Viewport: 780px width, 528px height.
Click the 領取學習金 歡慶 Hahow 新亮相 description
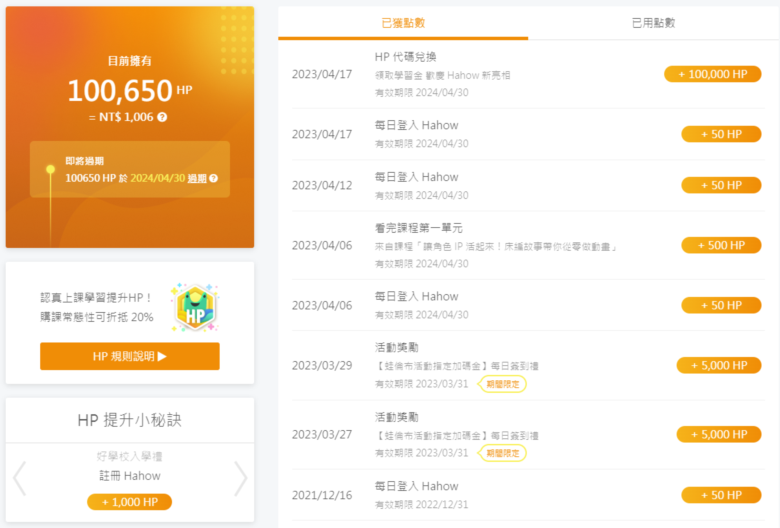442,76
